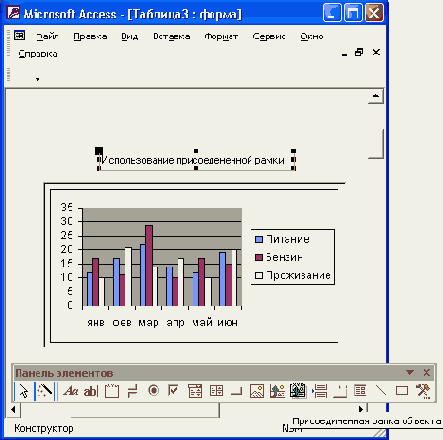Select the Unbound Object Frame tool
Viewport: 443px width, 440px height.
(x=277, y=391)
